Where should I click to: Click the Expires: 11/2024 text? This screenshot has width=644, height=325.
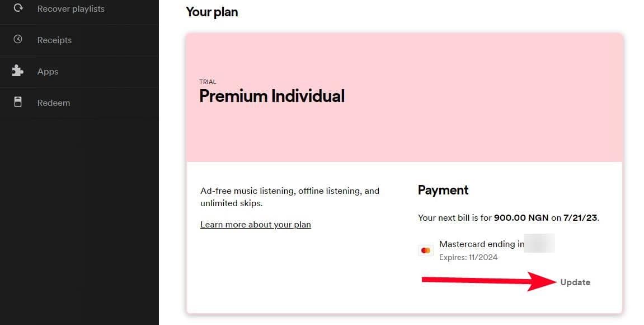point(468,258)
